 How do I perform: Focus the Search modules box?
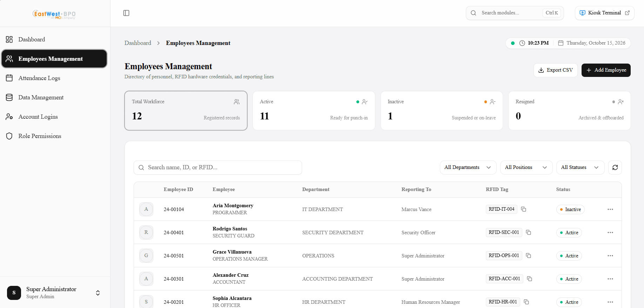515,13
